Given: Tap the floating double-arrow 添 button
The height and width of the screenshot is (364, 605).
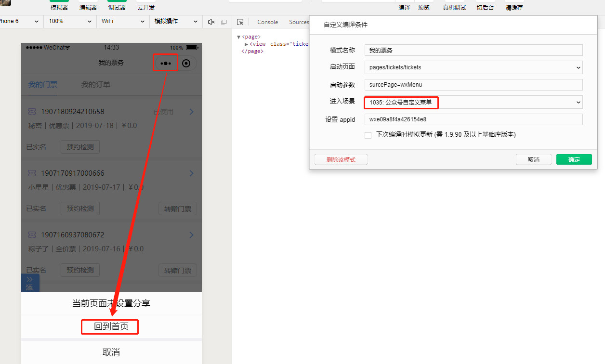Looking at the screenshot, I should pos(30,283).
